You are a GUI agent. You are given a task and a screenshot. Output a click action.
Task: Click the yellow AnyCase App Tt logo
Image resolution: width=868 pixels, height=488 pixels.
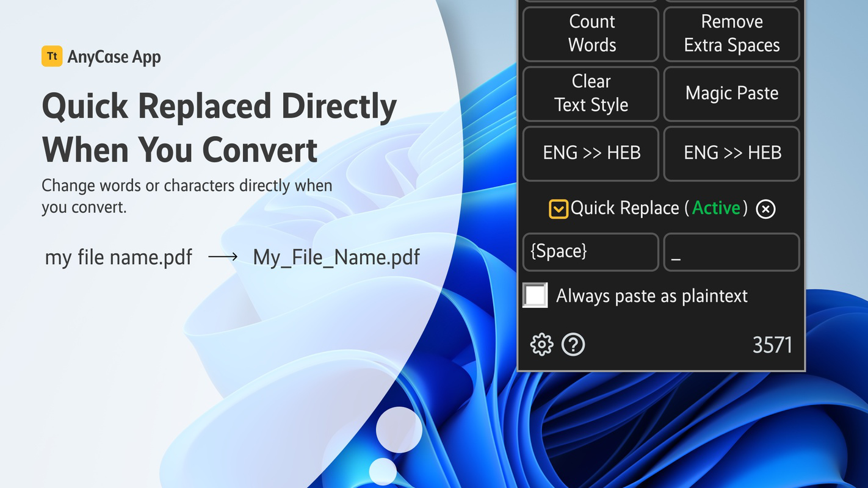[x=52, y=56]
